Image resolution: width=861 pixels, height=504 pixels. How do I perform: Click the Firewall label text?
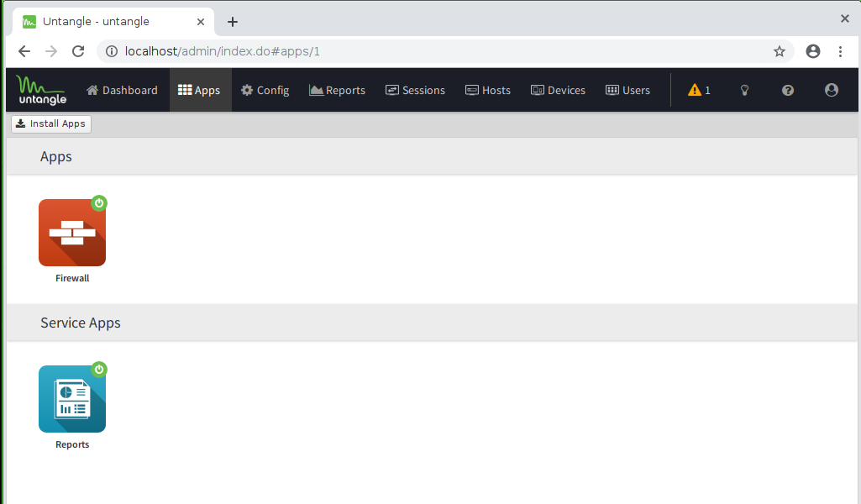coord(72,278)
